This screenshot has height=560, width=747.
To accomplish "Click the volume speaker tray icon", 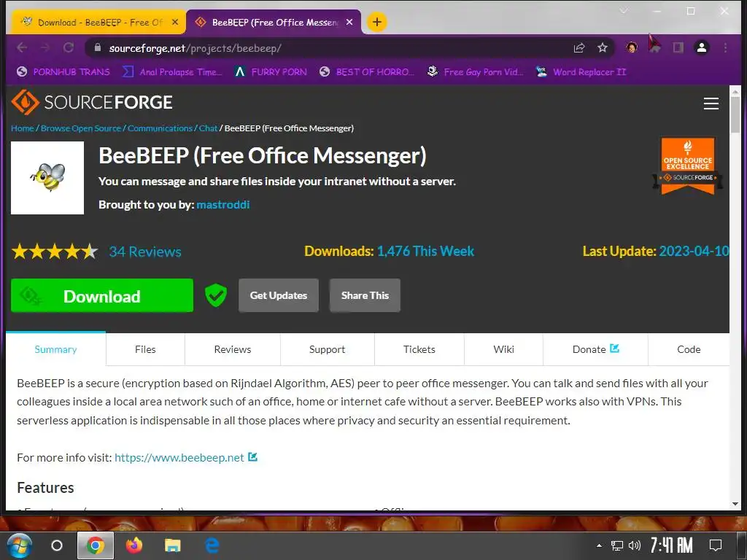I will tap(634, 545).
